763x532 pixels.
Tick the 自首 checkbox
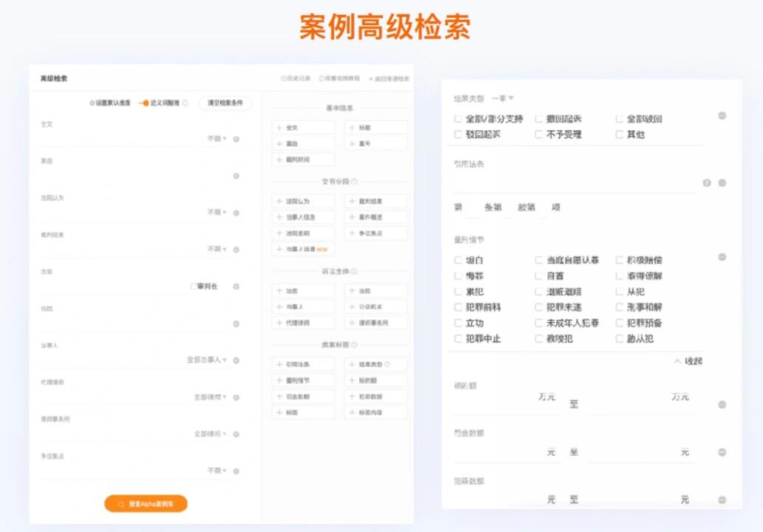click(x=538, y=276)
